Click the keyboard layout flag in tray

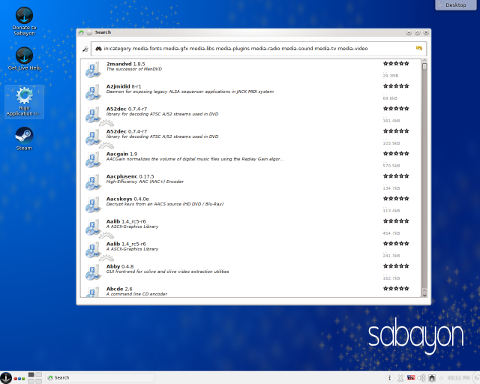(x=411, y=378)
